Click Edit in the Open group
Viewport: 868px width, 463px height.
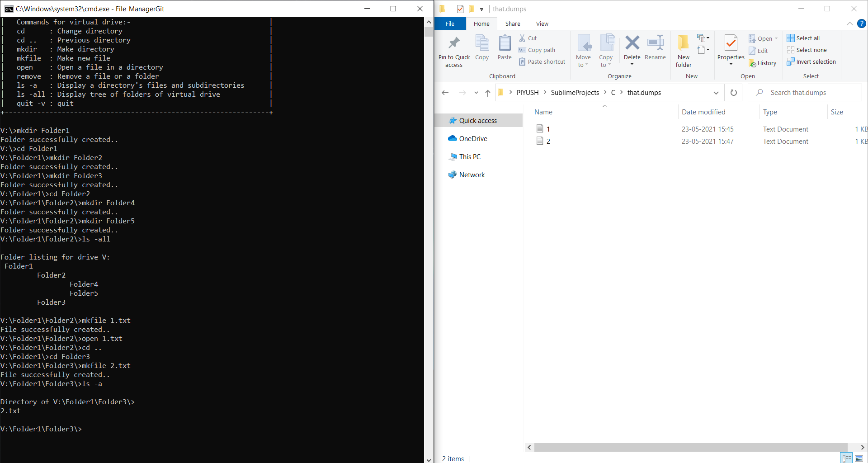click(x=758, y=51)
